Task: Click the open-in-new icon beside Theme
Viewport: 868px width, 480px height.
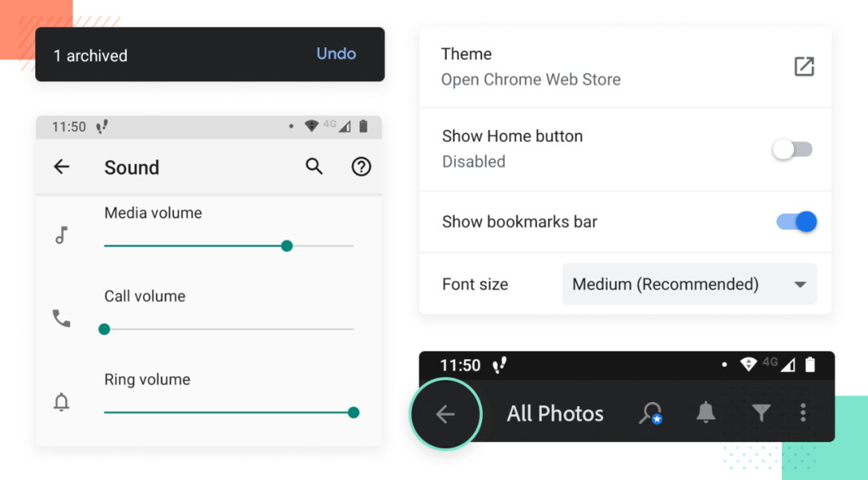Action: click(x=804, y=67)
